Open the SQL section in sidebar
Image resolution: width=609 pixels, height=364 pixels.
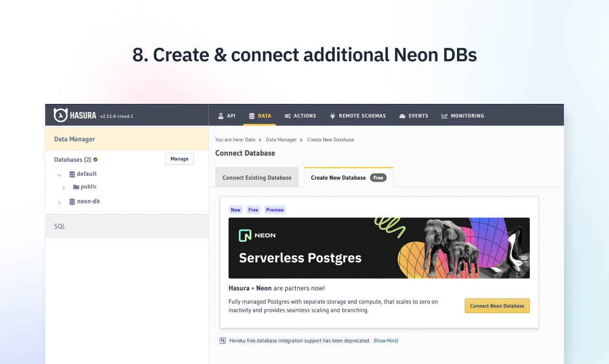point(127,226)
